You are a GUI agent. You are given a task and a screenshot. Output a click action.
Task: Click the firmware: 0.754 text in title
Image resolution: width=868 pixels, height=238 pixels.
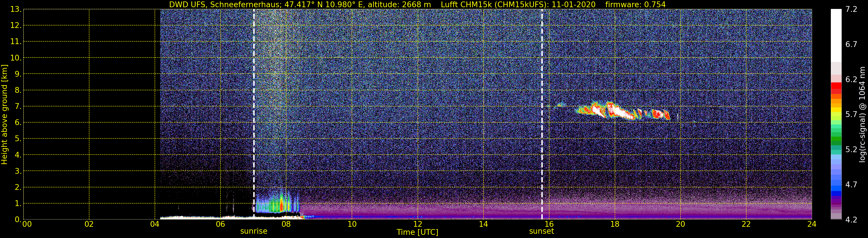[636, 4]
